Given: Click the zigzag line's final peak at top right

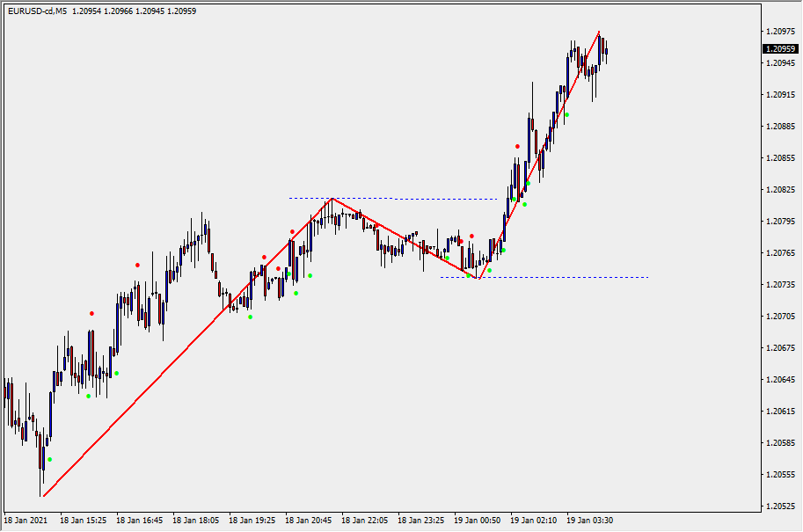Looking at the screenshot, I should [x=599, y=33].
